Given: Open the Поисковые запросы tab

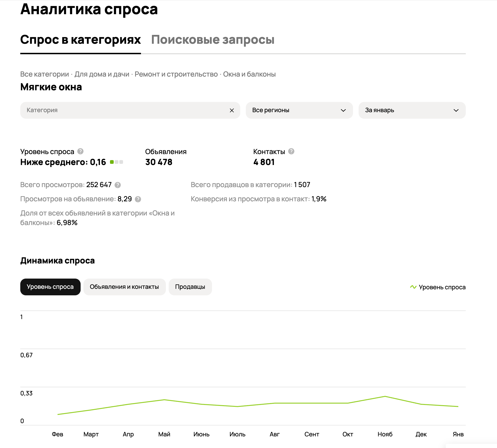Looking at the screenshot, I should [213, 40].
